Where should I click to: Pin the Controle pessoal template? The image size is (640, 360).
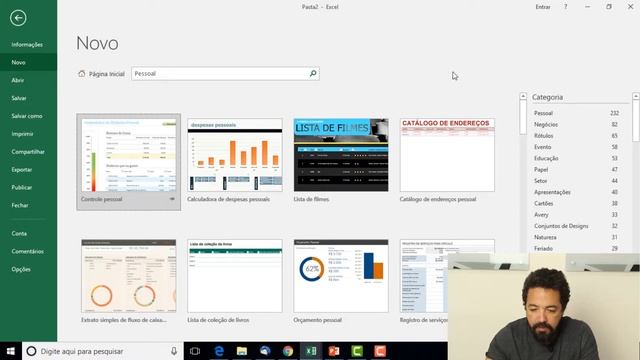(x=172, y=199)
